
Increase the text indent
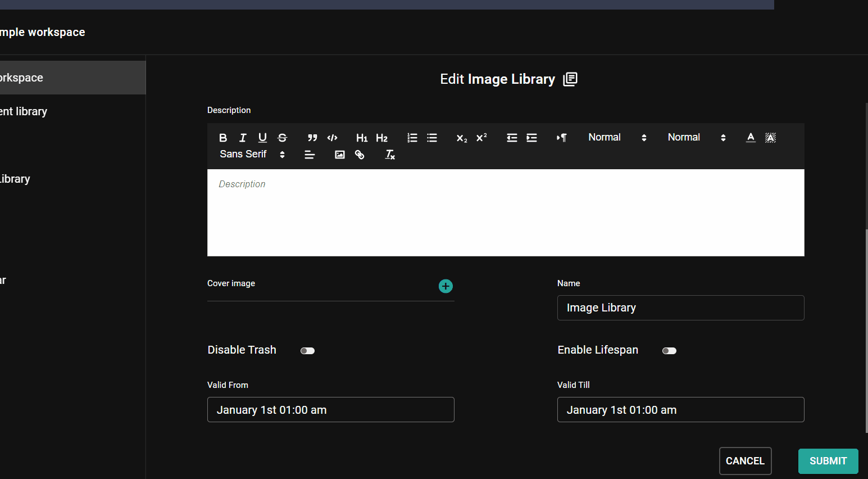click(x=531, y=138)
